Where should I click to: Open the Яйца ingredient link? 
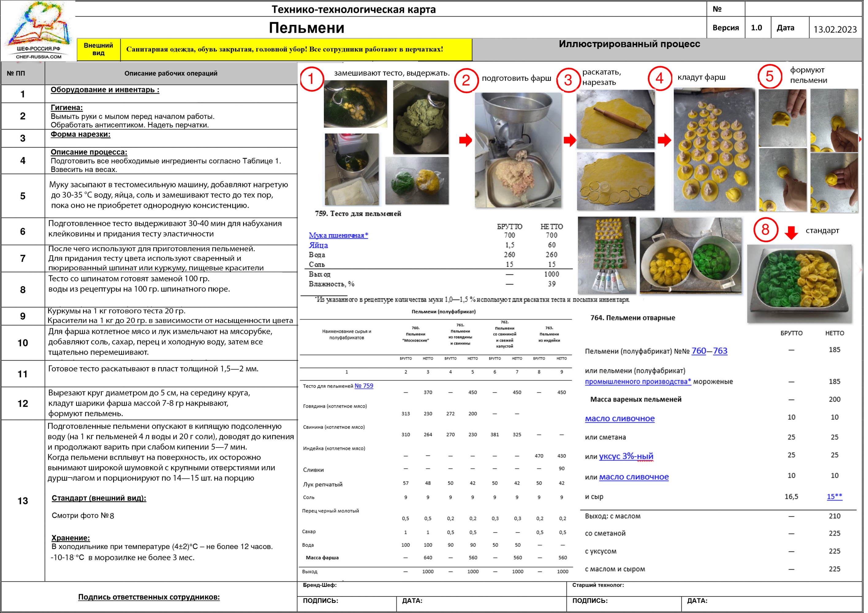(318, 245)
